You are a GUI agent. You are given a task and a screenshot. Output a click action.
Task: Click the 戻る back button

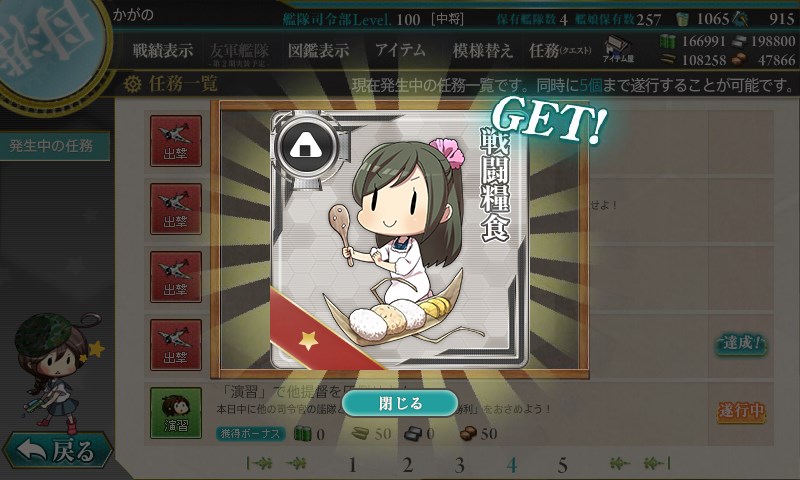[x=58, y=451]
